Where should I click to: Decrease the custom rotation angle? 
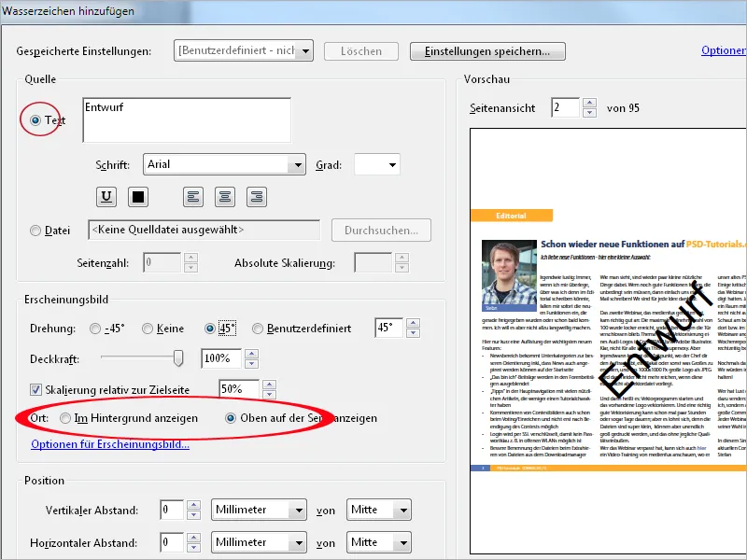pyautogui.click(x=413, y=333)
